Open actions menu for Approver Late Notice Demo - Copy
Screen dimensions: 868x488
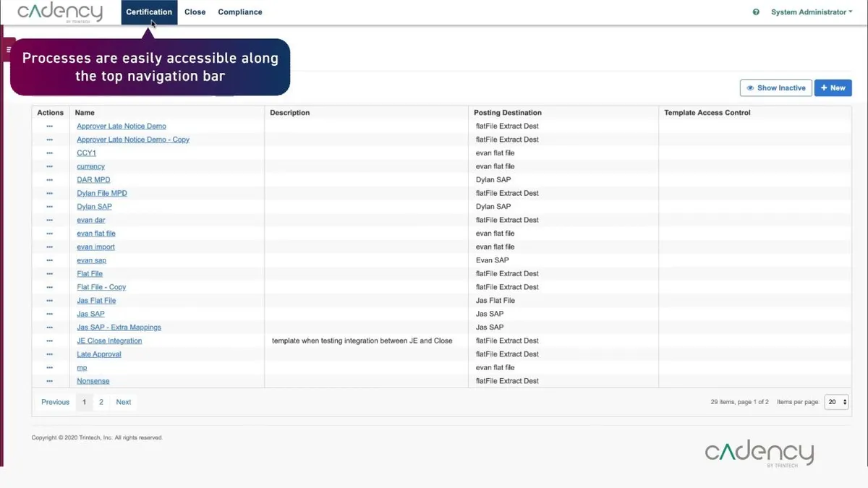(x=50, y=140)
